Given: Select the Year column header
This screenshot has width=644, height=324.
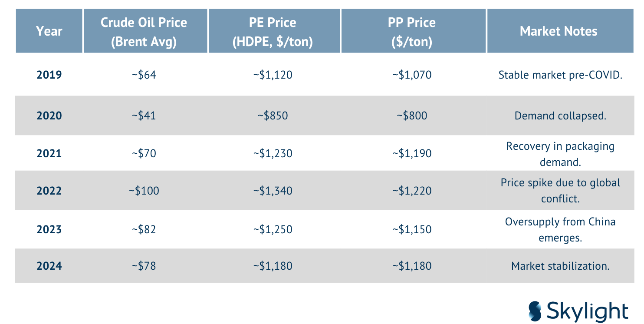Looking at the screenshot, I should (49, 31).
